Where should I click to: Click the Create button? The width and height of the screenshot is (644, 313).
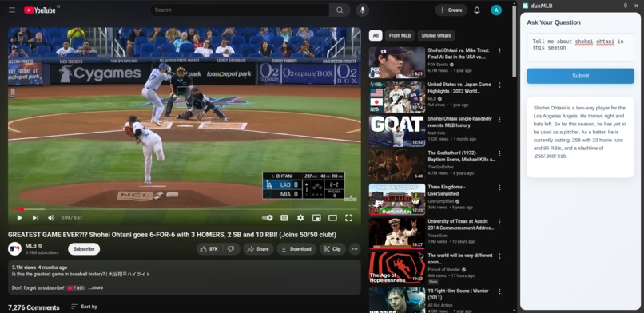pyautogui.click(x=451, y=10)
